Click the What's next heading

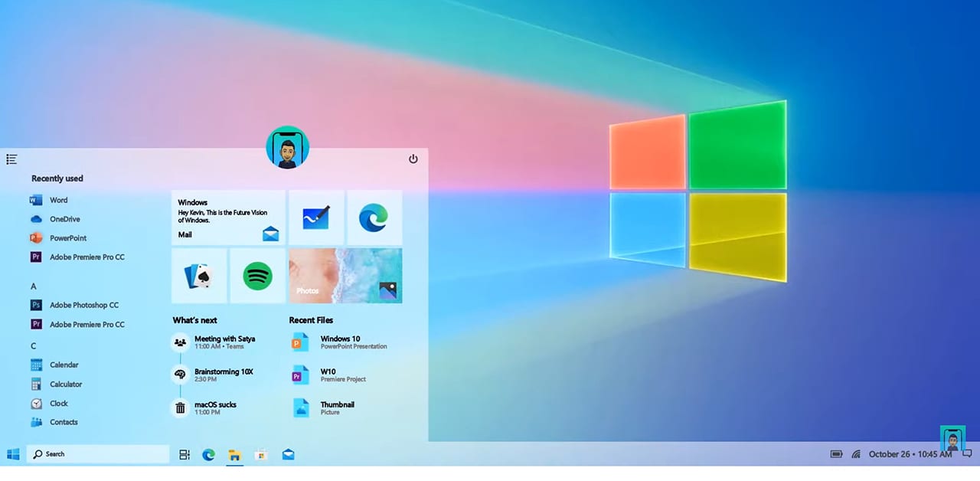point(194,320)
